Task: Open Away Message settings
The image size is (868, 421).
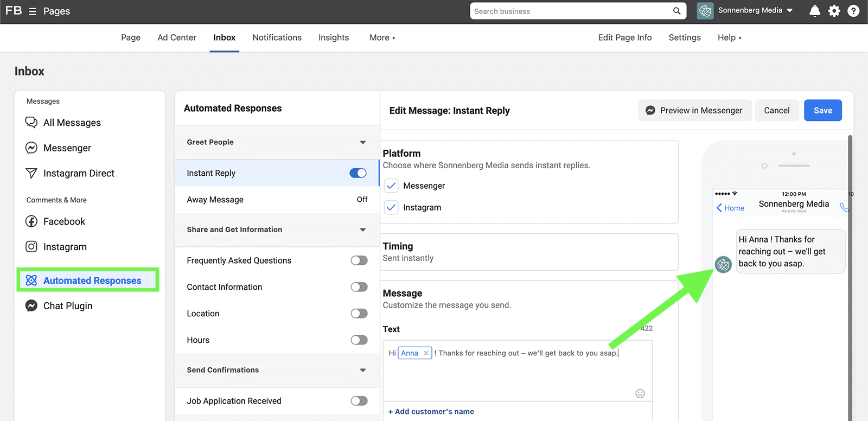Action: point(277,200)
